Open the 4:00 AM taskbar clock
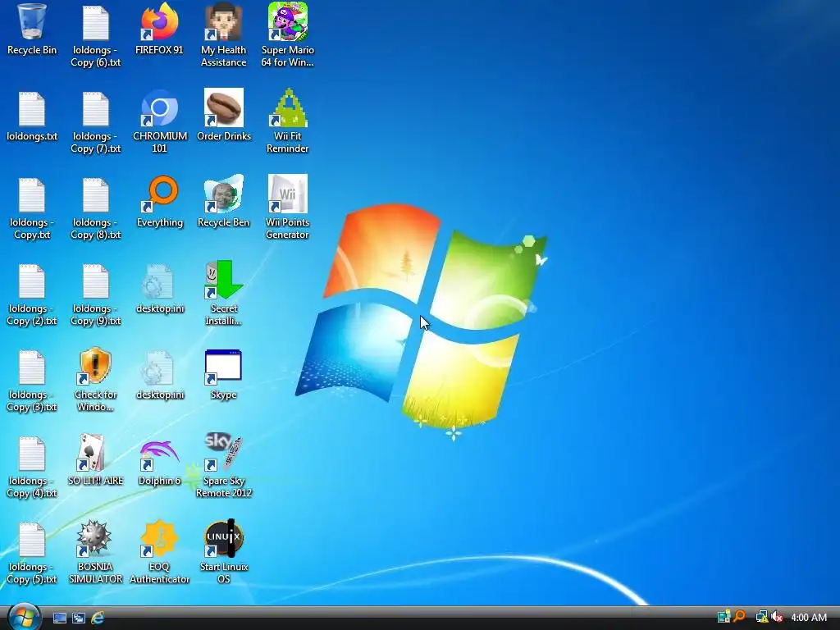 point(809,617)
